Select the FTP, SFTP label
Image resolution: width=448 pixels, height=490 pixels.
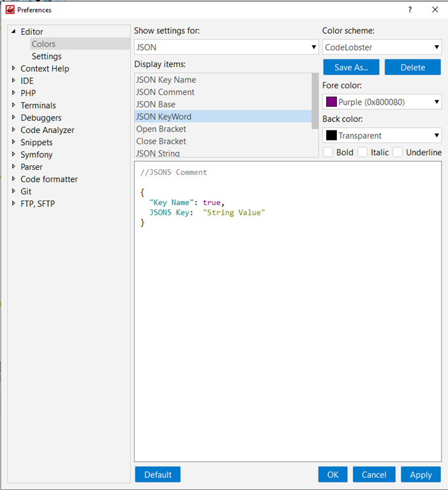(x=38, y=204)
